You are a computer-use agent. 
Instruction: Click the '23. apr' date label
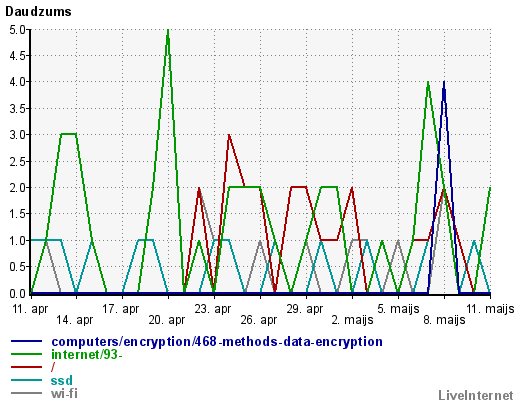(x=213, y=309)
